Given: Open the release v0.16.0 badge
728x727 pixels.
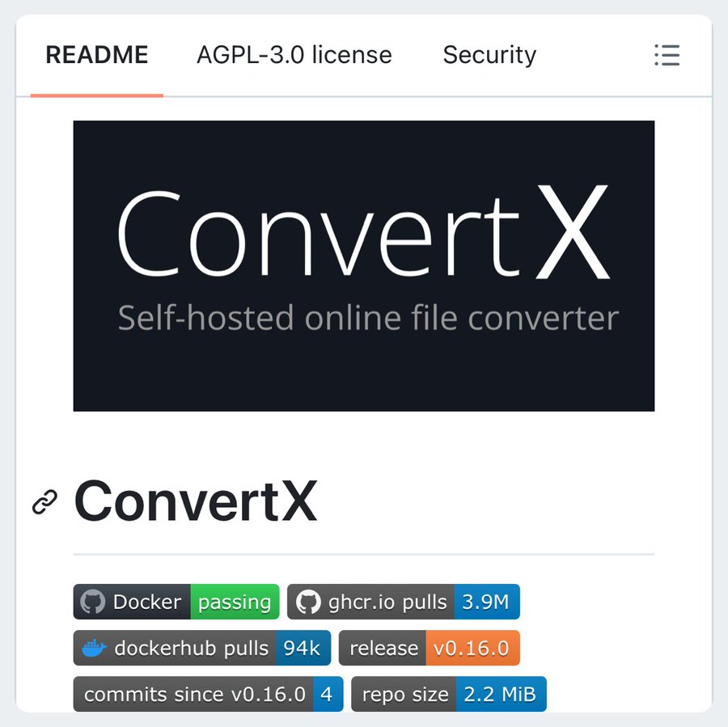Looking at the screenshot, I should coord(430,648).
